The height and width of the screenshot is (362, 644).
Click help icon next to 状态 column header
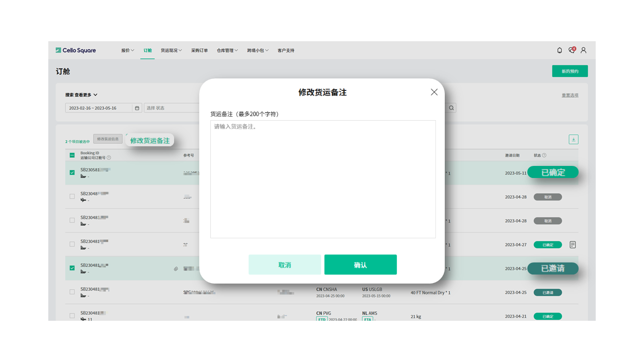coord(544,156)
